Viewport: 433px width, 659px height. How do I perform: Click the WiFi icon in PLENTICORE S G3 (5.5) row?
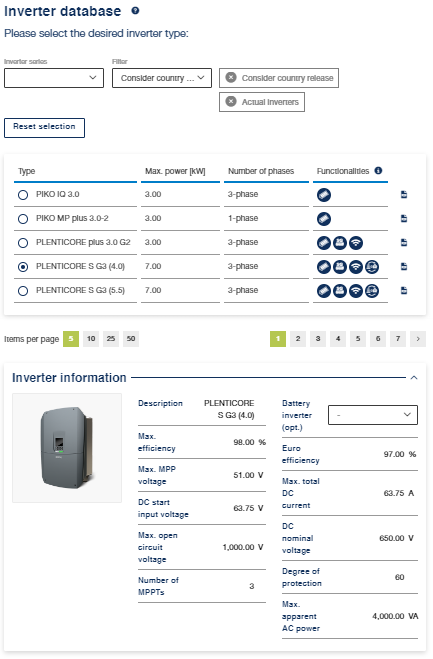[x=356, y=290]
